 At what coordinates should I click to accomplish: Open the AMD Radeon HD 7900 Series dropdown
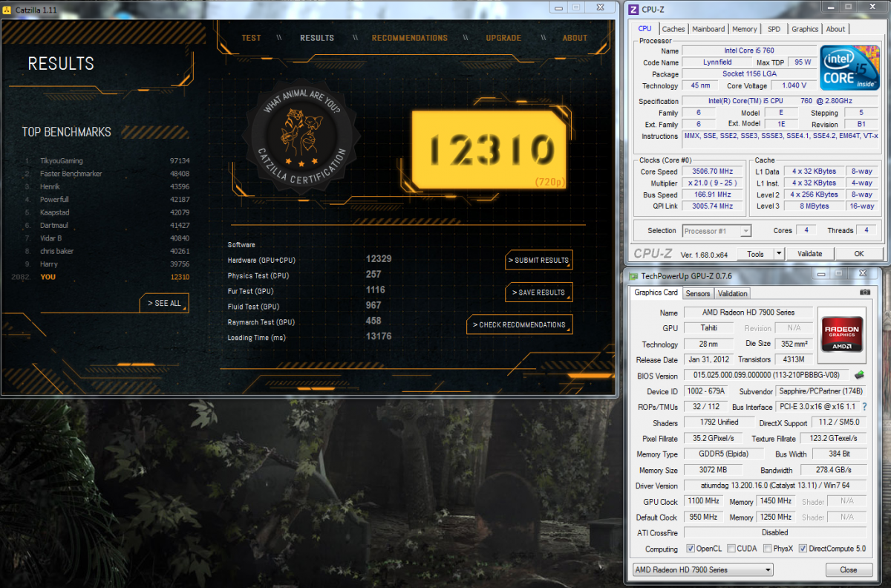pos(702,570)
